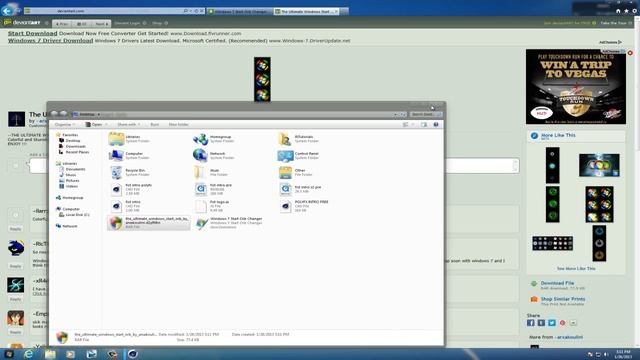The width and height of the screenshot is (640, 360).
Task: Click the taskbar clock
Action: (623, 354)
